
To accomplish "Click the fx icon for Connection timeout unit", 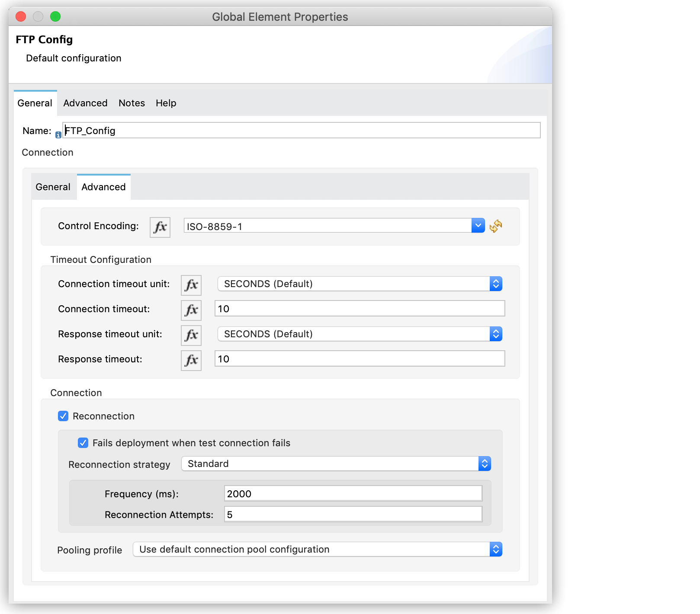I will 191,285.
